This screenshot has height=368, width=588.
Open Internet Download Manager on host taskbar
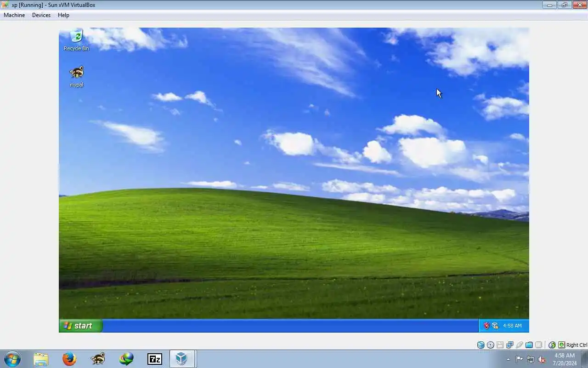pyautogui.click(x=126, y=359)
